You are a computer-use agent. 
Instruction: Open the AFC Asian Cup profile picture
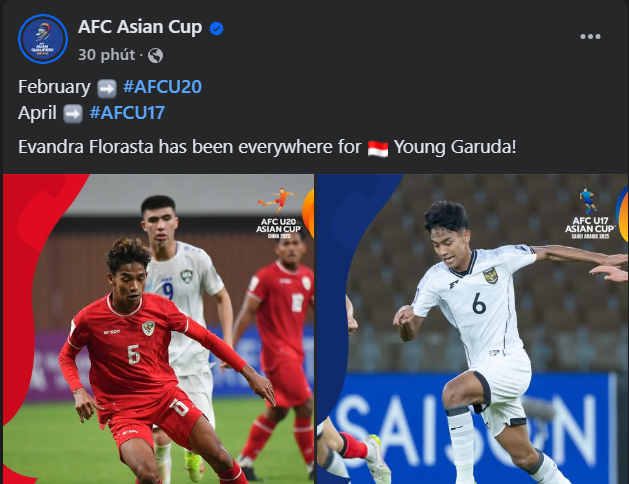point(43,39)
